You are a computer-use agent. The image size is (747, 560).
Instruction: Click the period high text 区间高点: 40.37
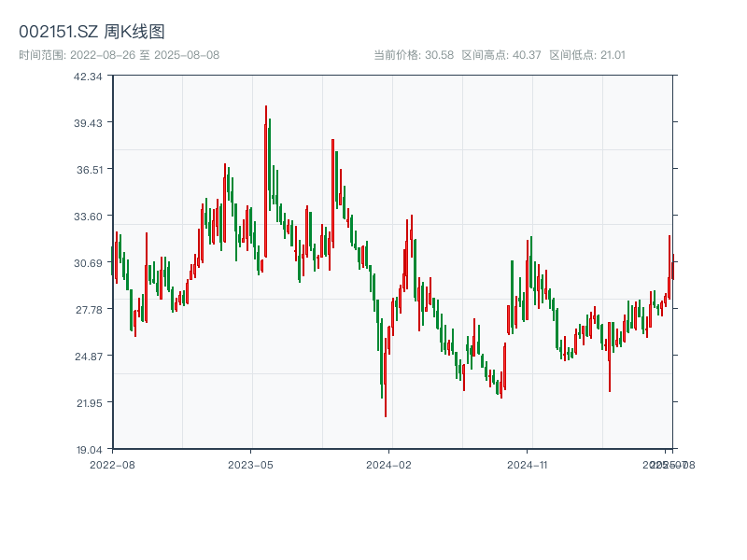pos(501,55)
